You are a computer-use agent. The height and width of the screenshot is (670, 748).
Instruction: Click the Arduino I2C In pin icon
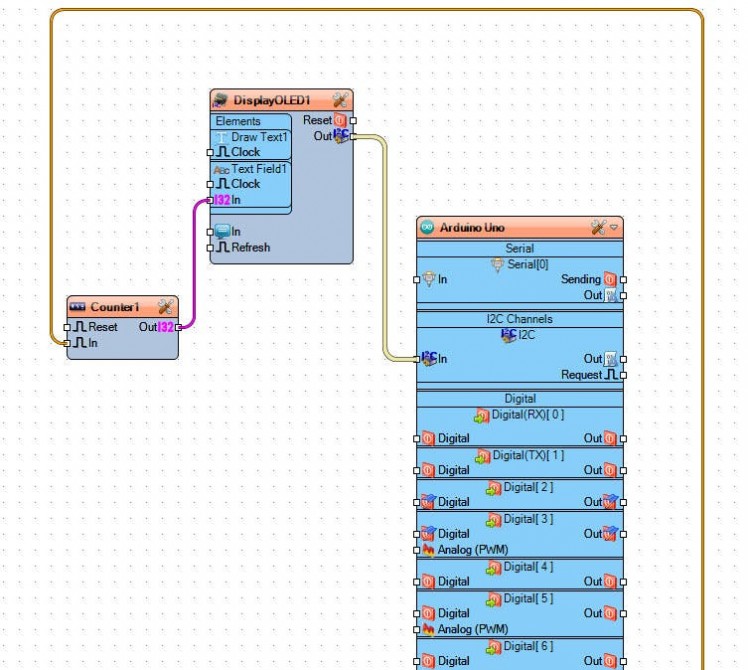[429, 359]
